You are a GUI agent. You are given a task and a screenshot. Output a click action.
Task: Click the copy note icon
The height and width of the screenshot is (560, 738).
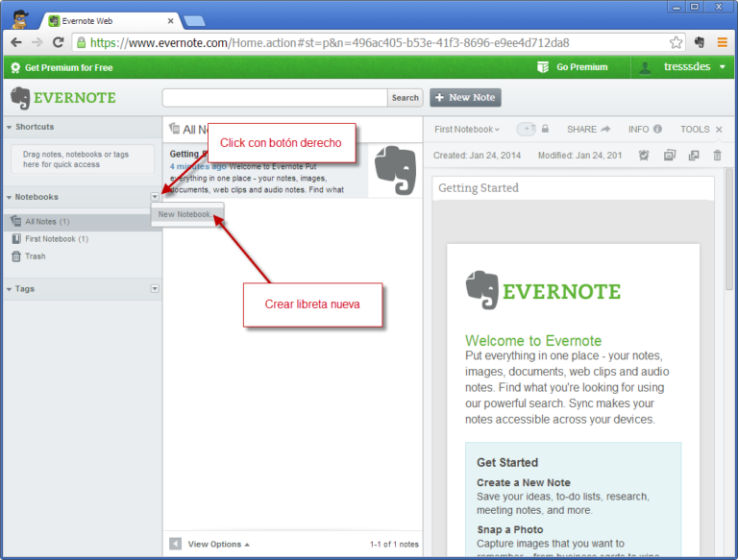(669, 156)
